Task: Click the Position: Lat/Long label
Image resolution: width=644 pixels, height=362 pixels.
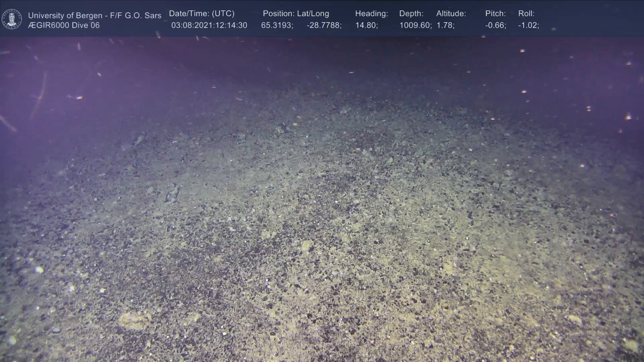Action: 296,14
